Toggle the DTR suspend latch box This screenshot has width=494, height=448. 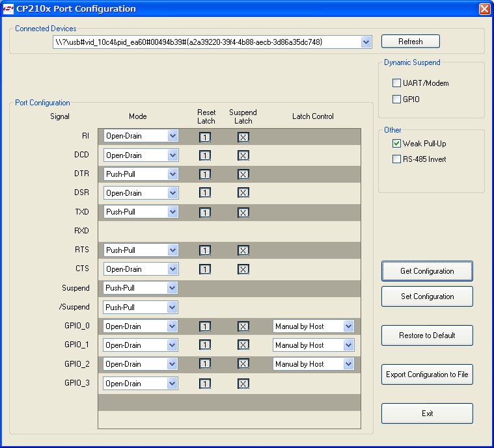pos(243,174)
